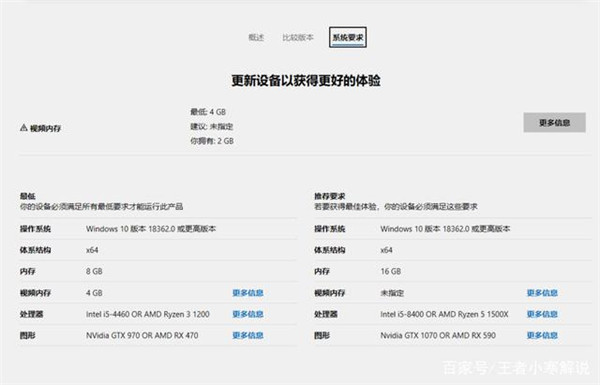Viewport: 600px width, 385px height.
Task: Open 更多信息 link for recommended 视频内存 未指定
Action: [542, 293]
